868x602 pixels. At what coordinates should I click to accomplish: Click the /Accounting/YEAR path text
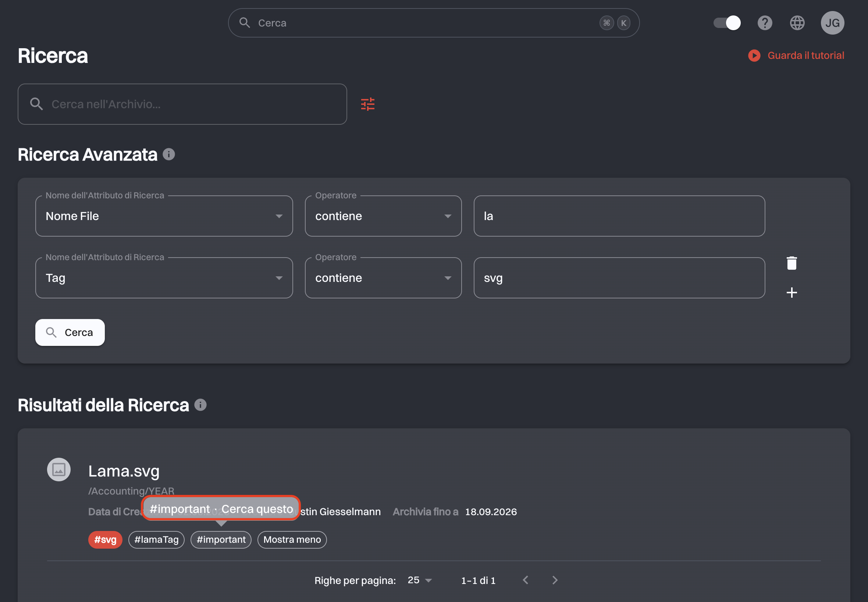[131, 491]
